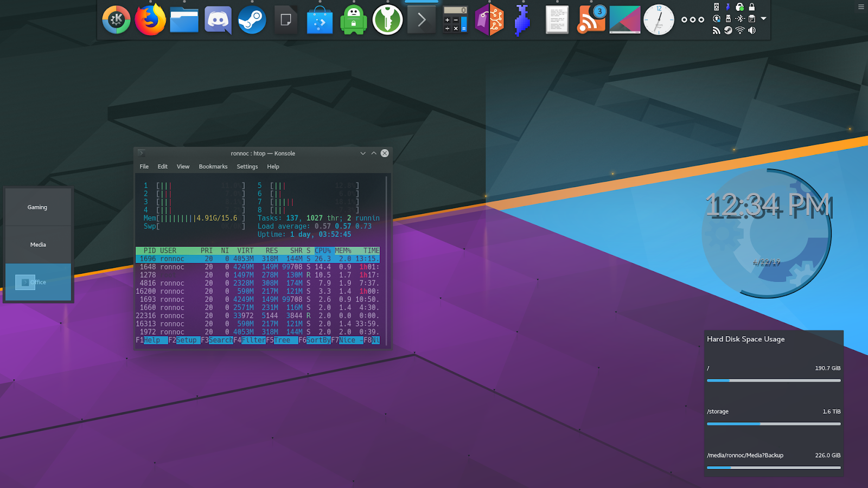Switch to the Gaming virtual desktop
868x488 pixels.
pos(38,207)
